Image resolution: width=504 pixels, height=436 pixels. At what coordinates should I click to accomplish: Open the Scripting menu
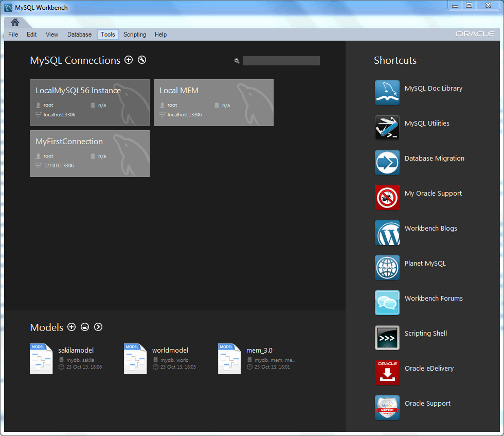135,34
